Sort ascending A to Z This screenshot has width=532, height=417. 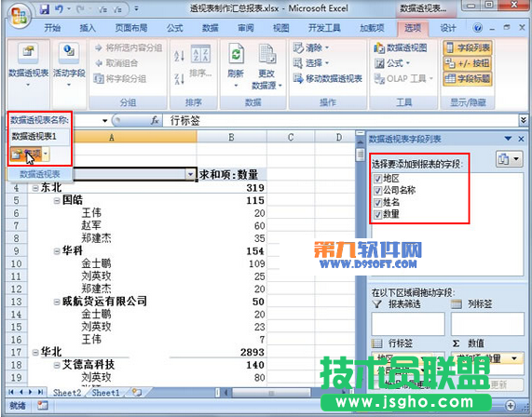pyautogui.click(x=179, y=56)
